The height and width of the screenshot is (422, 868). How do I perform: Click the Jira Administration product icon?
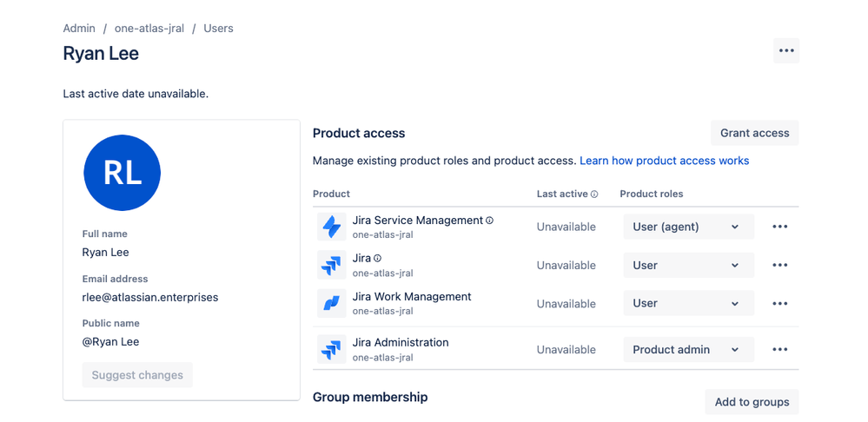coord(332,349)
